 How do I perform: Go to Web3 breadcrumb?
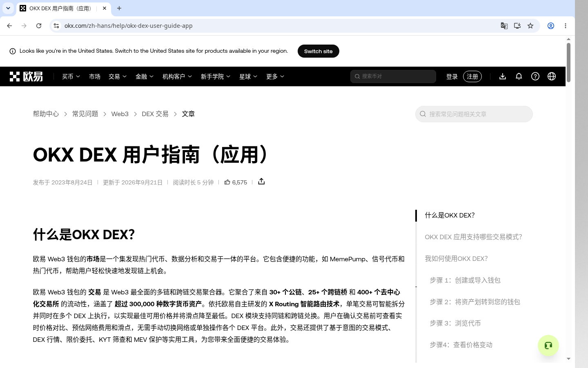pyautogui.click(x=120, y=114)
